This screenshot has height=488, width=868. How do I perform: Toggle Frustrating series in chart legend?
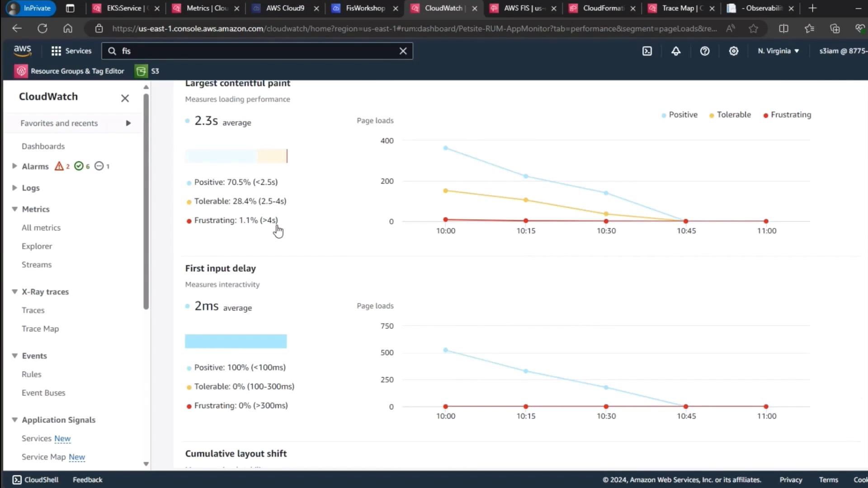(787, 115)
